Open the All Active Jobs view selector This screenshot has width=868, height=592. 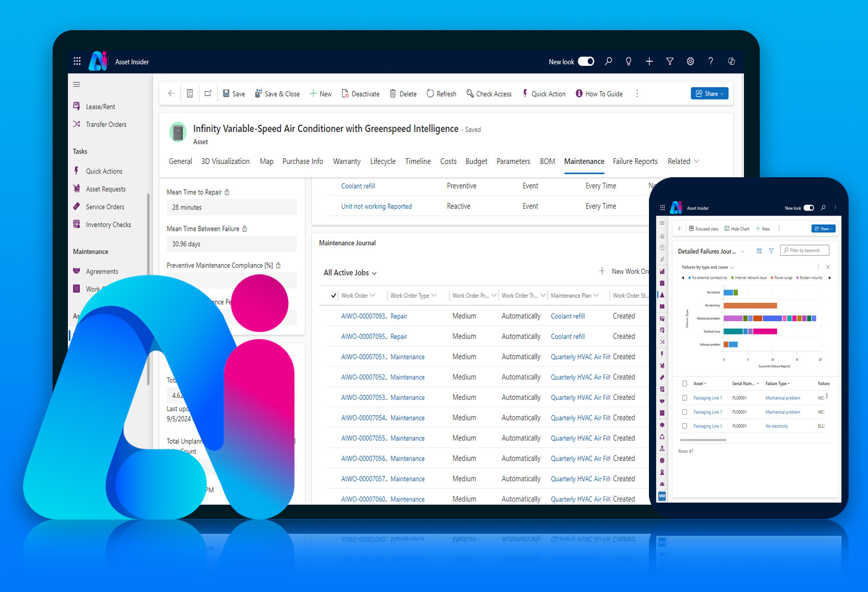pos(350,273)
